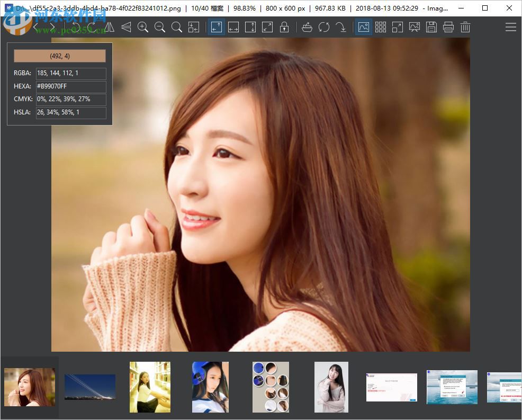Click the sampled color preview swatch

[59, 56]
